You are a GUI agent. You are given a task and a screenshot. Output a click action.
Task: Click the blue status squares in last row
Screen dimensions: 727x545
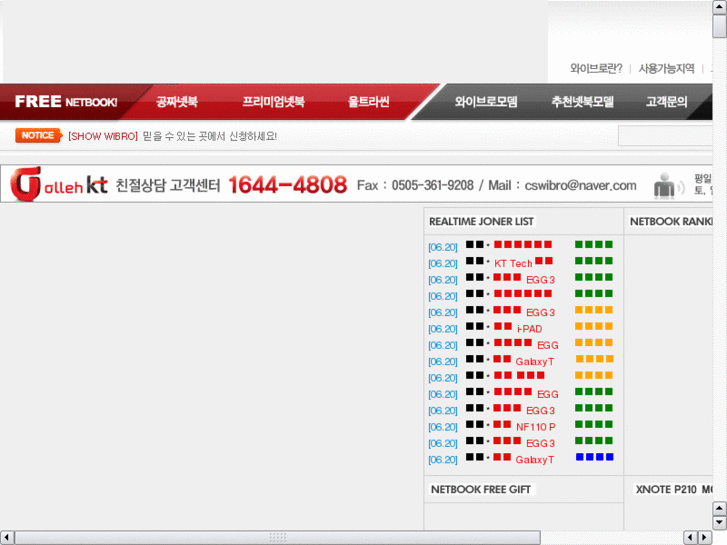[594, 457]
